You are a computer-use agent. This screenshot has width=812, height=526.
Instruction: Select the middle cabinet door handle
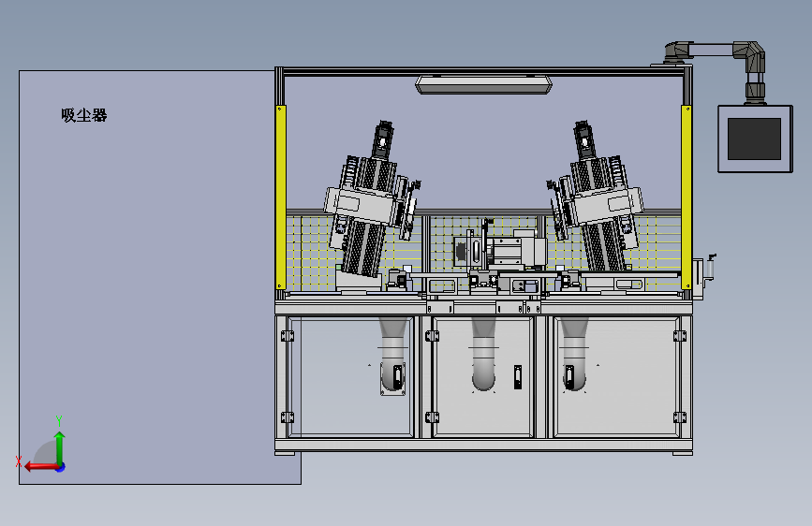(x=517, y=377)
